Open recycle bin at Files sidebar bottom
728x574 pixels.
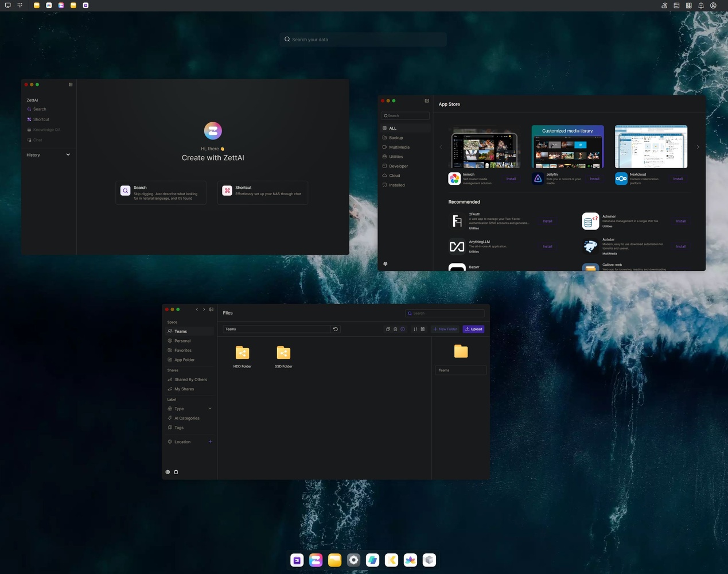coord(176,472)
